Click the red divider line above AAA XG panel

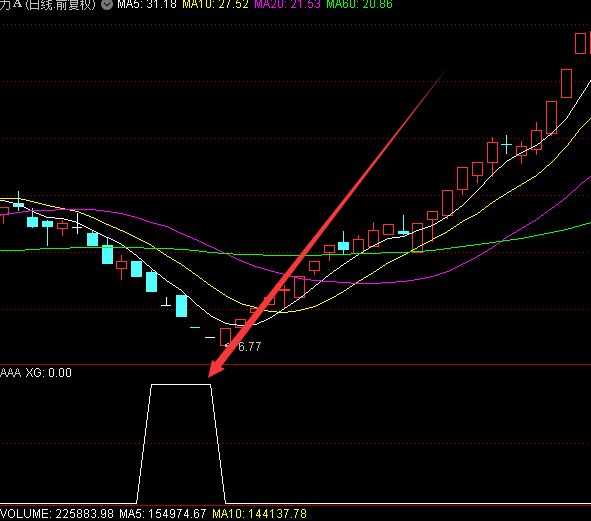click(296, 365)
